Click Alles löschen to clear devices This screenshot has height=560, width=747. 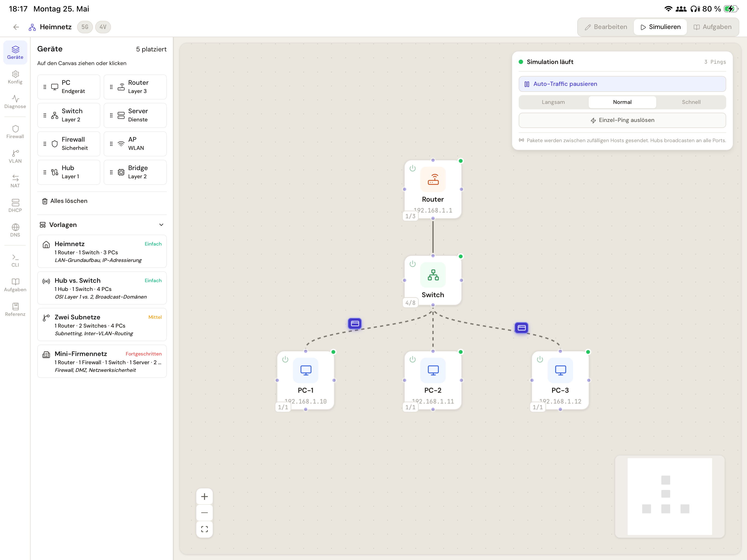(x=65, y=201)
